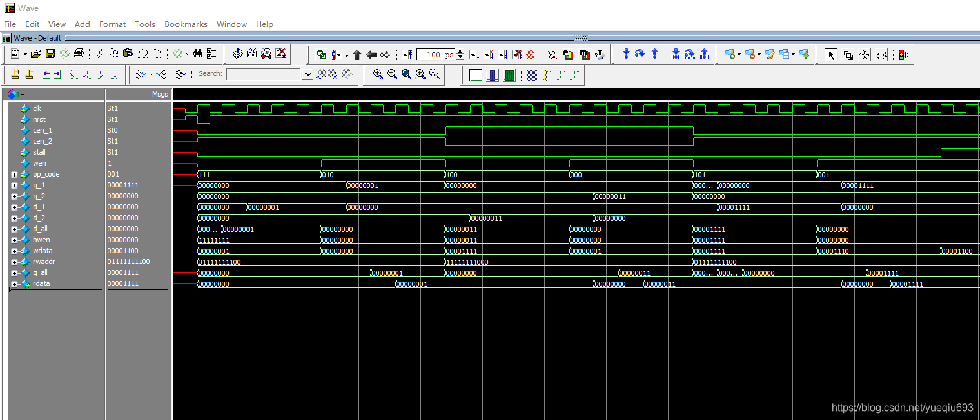980x420 pixels.
Task: Click the Run -All icon
Action: click(x=502, y=55)
